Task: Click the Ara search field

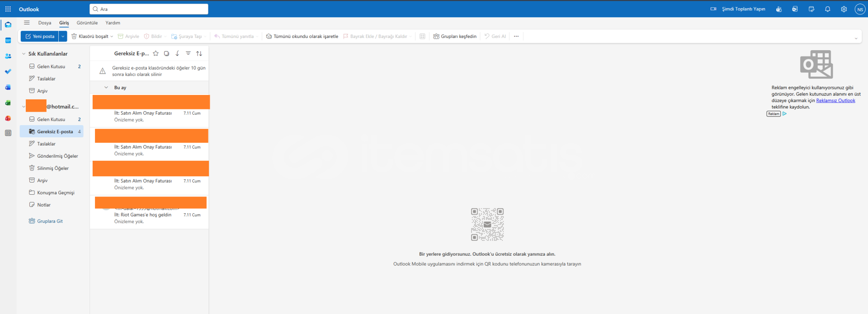Action: point(149,9)
